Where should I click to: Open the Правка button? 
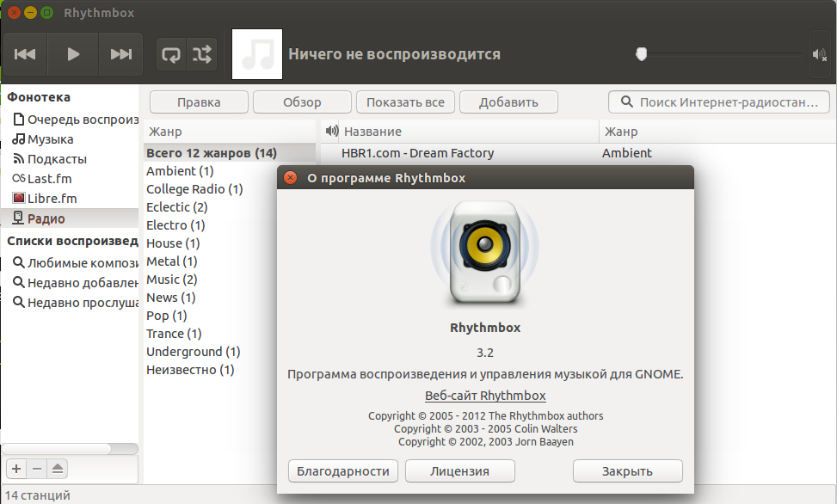199,102
